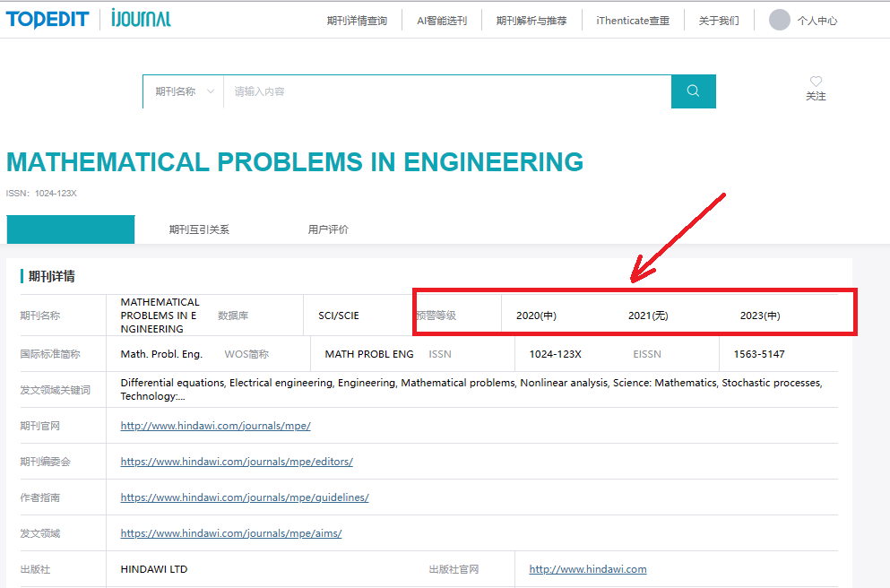Select the SCI/SCIE database value
This screenshot has height=588, width=890.
pos(339,316)
